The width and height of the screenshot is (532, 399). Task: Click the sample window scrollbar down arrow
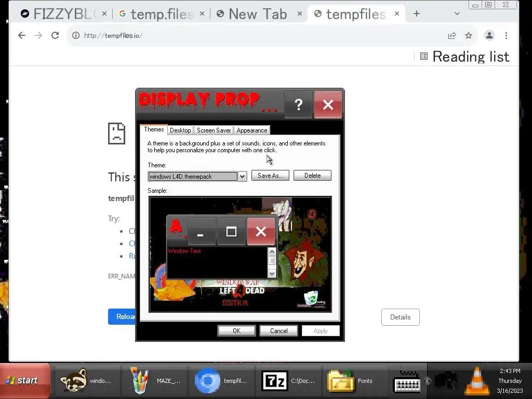tap(272, 273)
